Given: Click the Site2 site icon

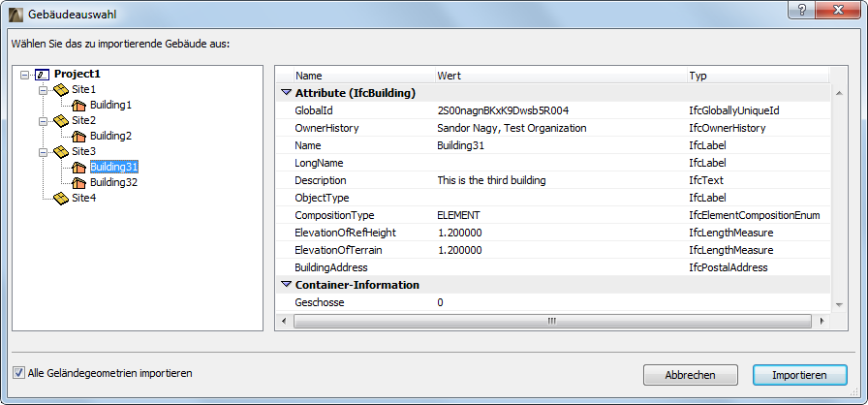Looking at the screenshot, I should pos(61,120).
